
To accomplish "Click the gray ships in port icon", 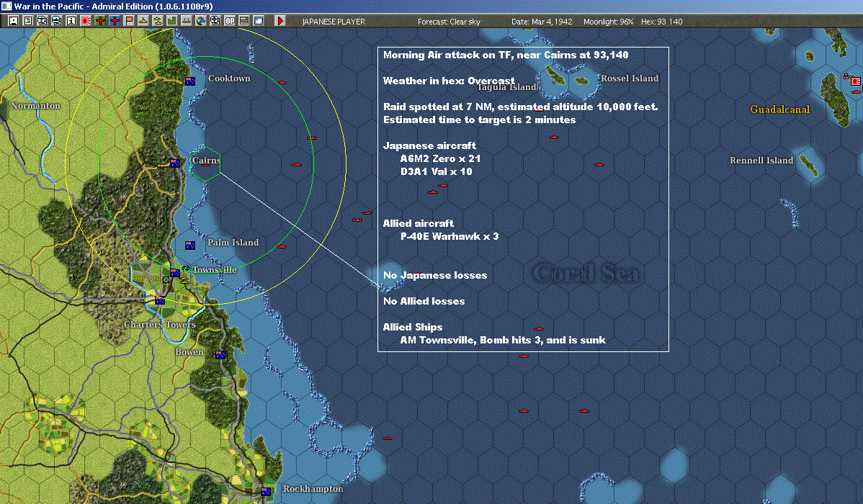I will pos(186,21).
